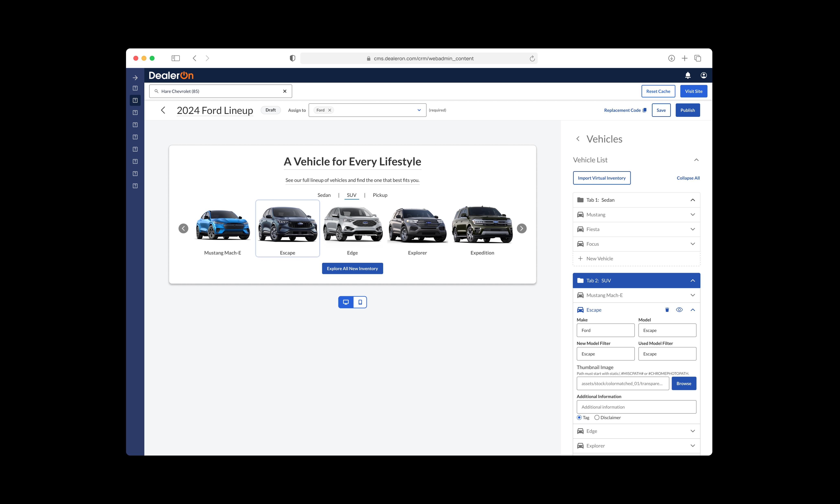Reload the page in Safari

pyautogui.click(x=532, y=58)
